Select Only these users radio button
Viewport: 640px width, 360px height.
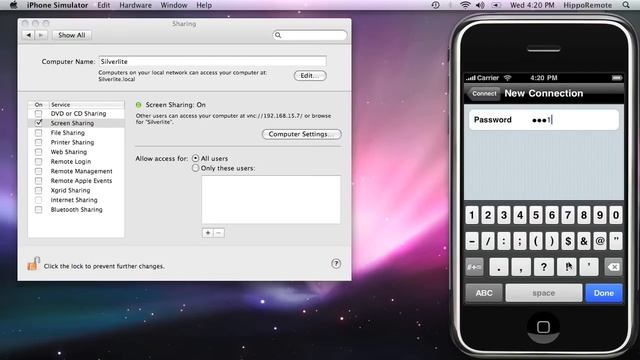(x=196, y=168)
